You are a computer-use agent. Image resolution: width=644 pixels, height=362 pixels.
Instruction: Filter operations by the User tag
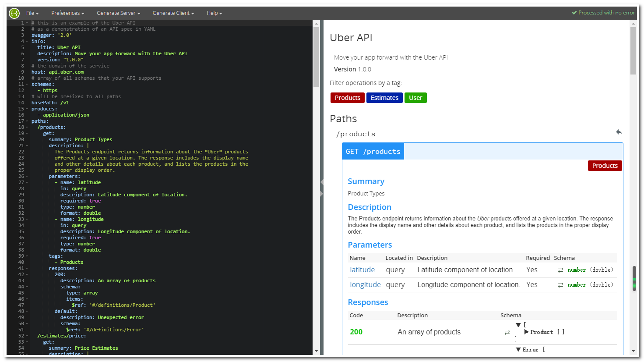click(x=415, y=98)
